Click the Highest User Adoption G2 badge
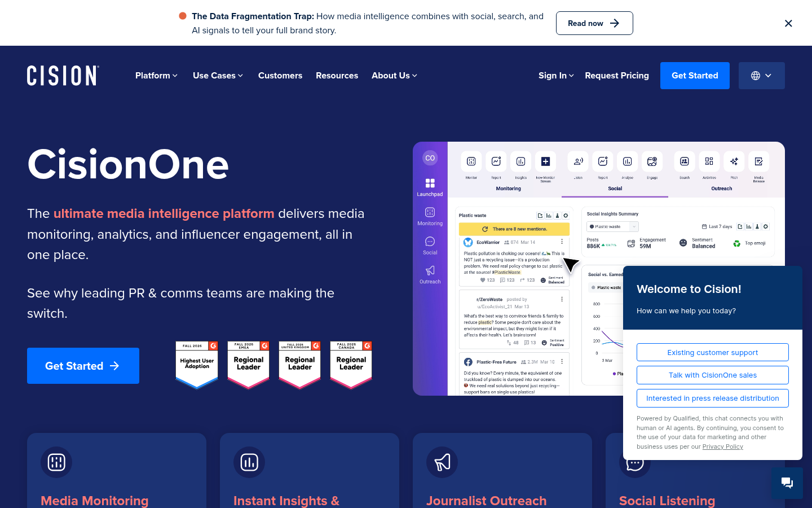The width and height of the screenshot is (812, 508). (197, 365)
